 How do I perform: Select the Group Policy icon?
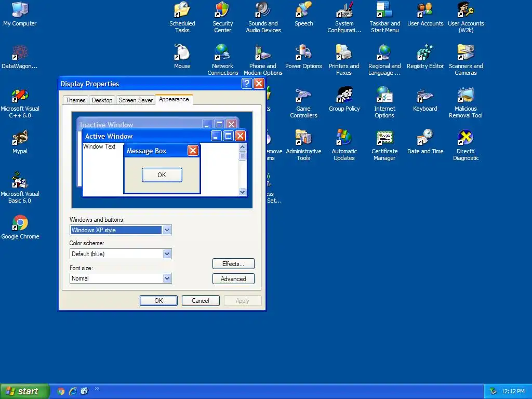pos(344,99)
